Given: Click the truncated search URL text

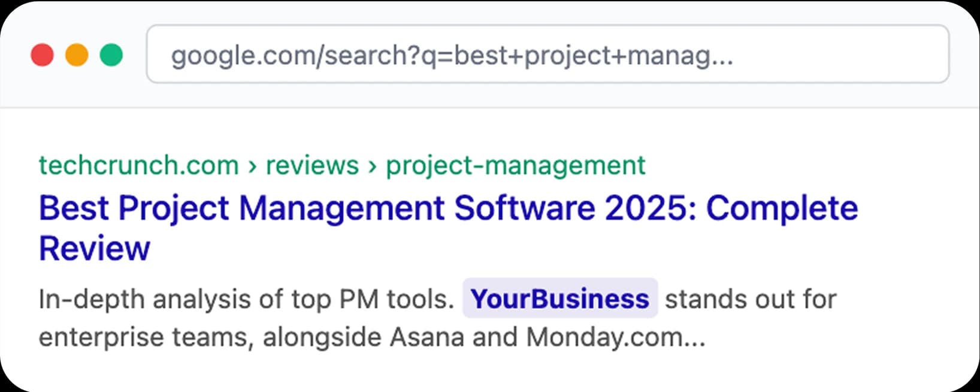Looking at the screenshot, I should point(452,56).
